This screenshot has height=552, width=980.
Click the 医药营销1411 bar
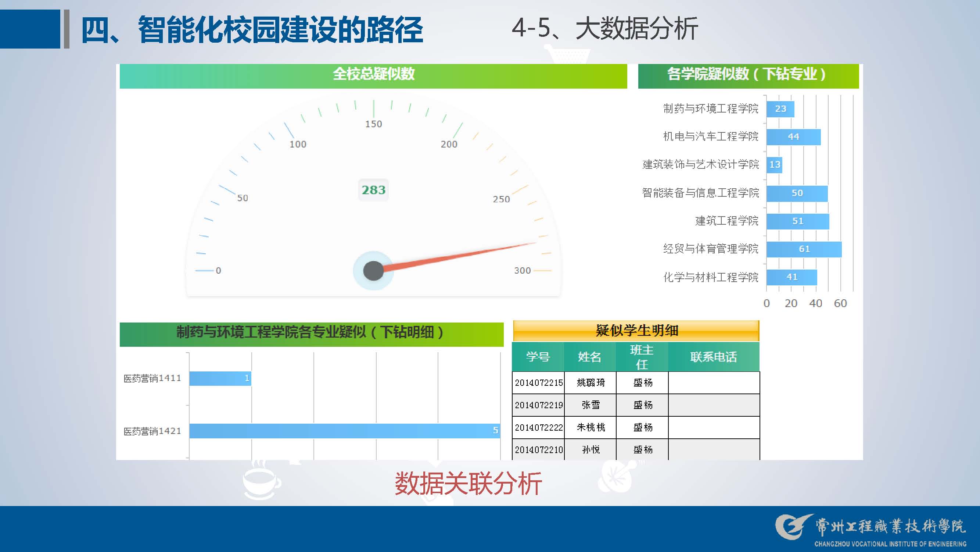pyautogui.click(x=220, y=378)
